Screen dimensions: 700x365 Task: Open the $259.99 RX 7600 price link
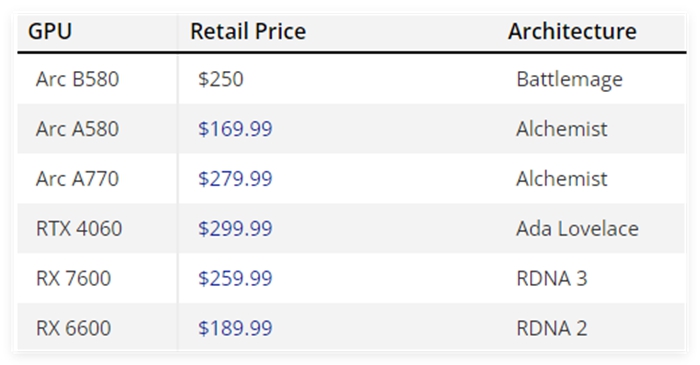(235, 278)
